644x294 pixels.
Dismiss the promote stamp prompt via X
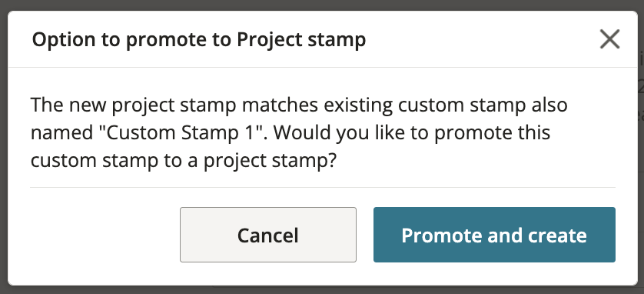tap(609, 40)
